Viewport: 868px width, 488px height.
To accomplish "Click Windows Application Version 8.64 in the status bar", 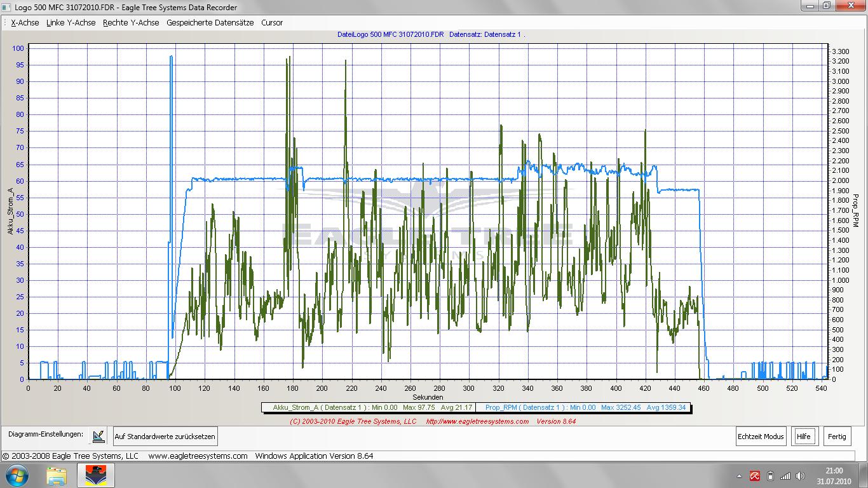I will 314,456.
